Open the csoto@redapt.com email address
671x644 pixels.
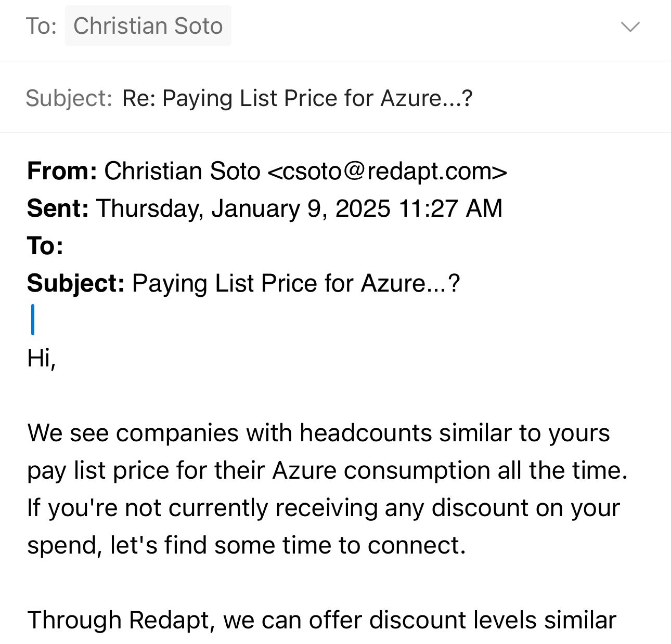387,171
